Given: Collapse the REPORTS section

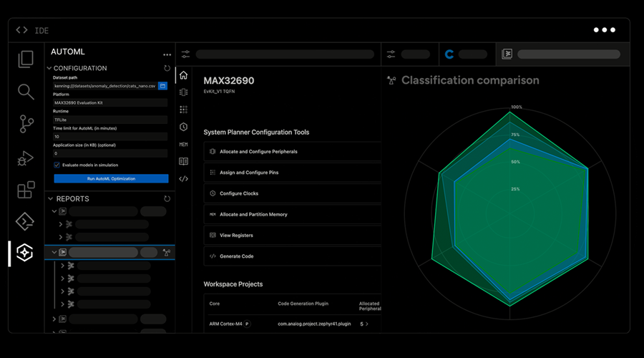Looking at the screenshot, I should tap(51, 199).
